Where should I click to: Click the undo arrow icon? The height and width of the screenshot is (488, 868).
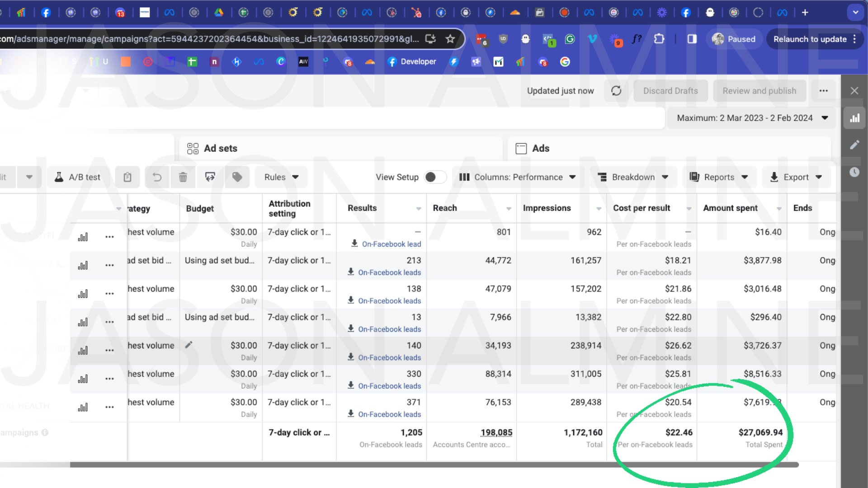[x=157, y=177]
